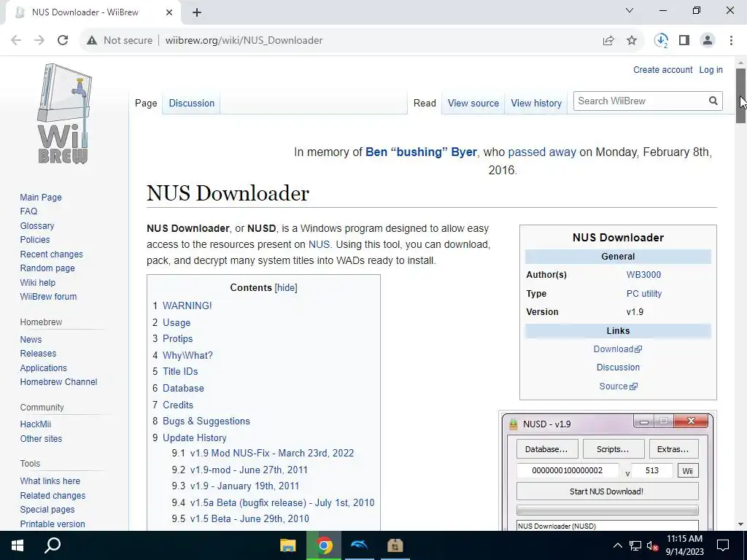The height and width of the screenshot is (560, 747).
Task: Open a new browser tab
Action: pyautogui.click(x=197, y=12)
